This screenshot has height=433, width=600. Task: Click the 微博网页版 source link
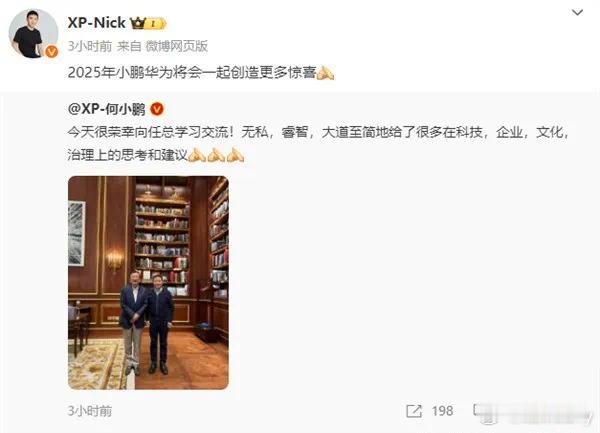click(x=176, y=46)
